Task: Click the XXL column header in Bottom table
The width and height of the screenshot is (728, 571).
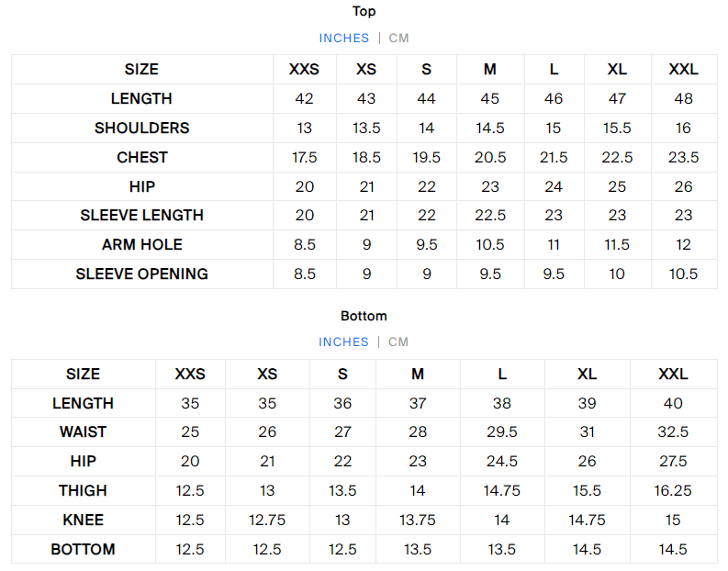Action: pyautogui.click(x=673, y=374)
